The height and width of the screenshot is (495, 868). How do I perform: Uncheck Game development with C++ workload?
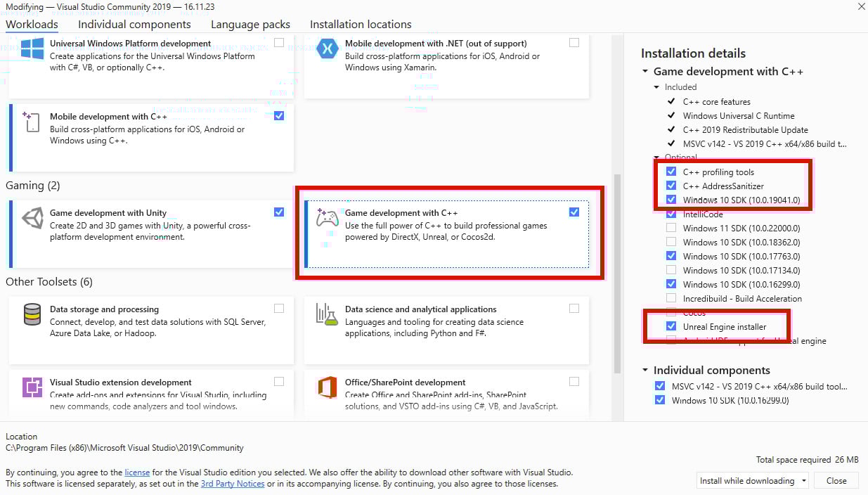pyautogui.click(x=574, y=212)
